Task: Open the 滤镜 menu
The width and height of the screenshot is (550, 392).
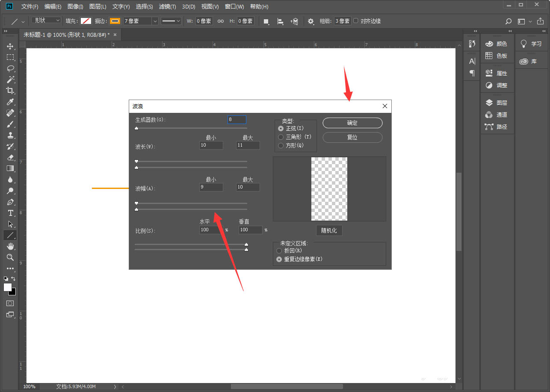Action: pos(167,7)
